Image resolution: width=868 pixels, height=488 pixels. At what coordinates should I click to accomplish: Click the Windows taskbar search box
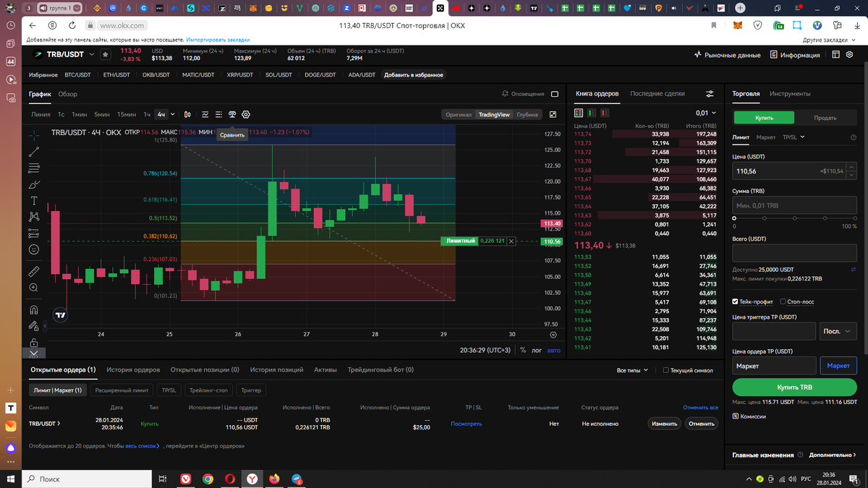pyautogui.click(x=88, y=479)
